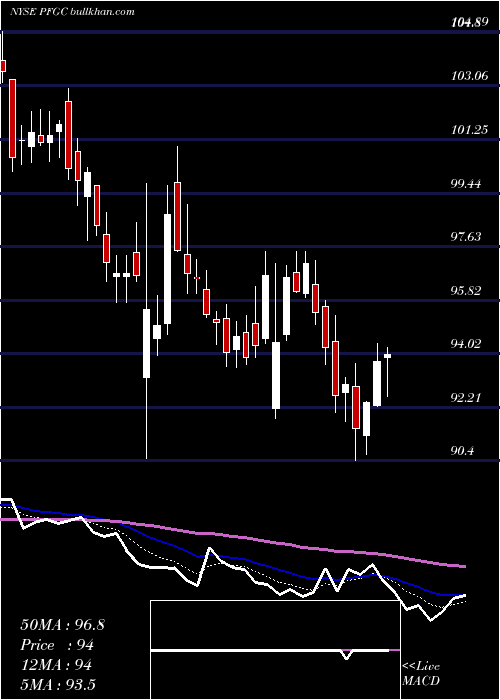Click the 92.21 price axis label
Viewport: 500px width, 700px height.
pyautogui.click(x=467, y=398)
